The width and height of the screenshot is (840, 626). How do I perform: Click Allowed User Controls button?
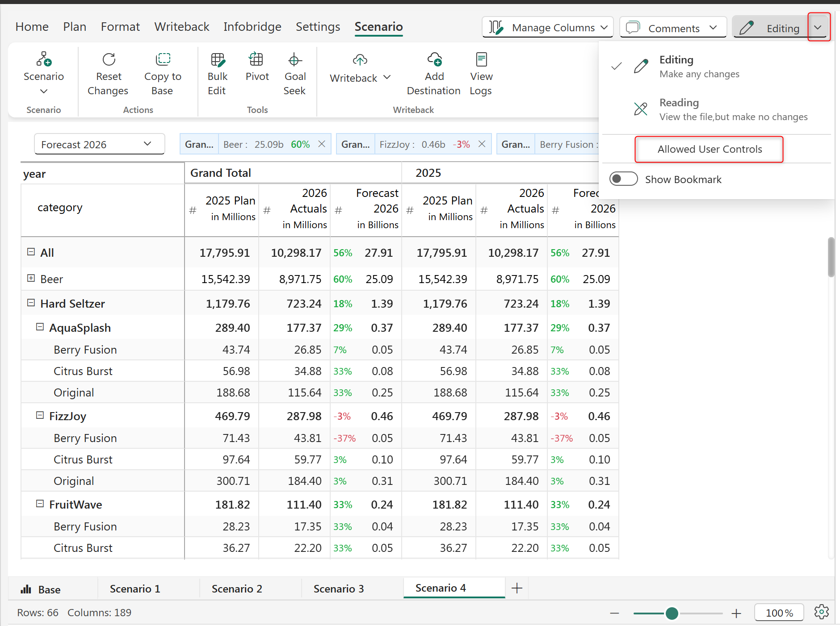click(709, 149)
